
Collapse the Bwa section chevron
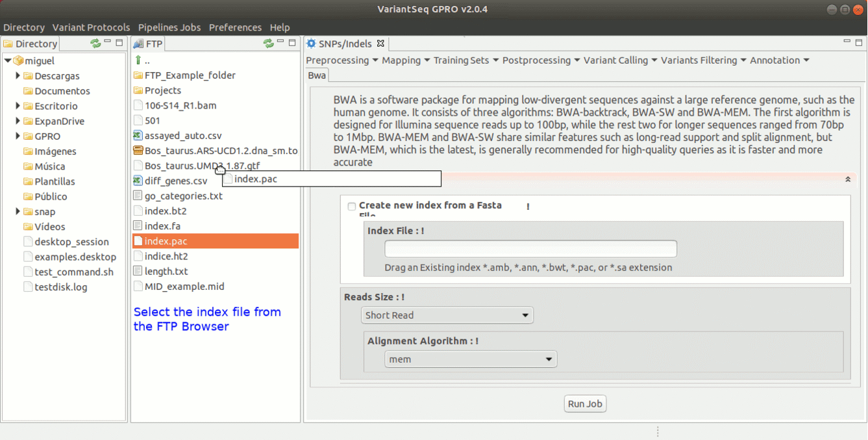coord(848,179)
